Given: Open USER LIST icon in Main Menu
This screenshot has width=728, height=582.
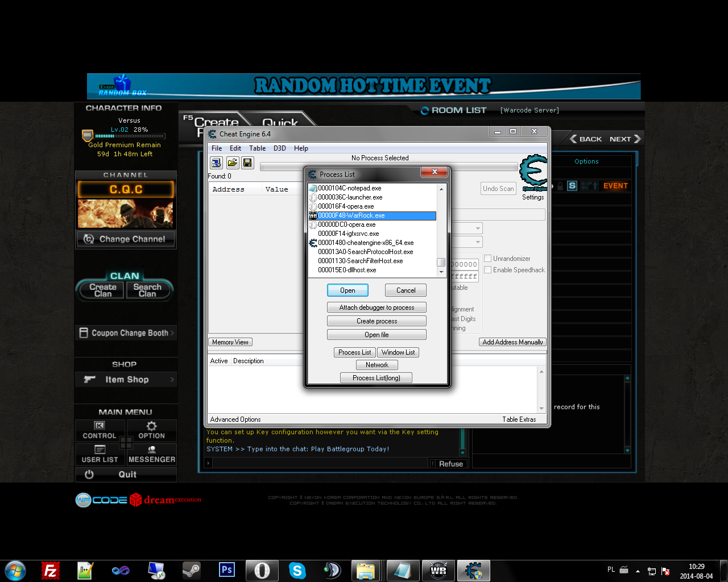Looking at the screenshot, I should 100,450.
